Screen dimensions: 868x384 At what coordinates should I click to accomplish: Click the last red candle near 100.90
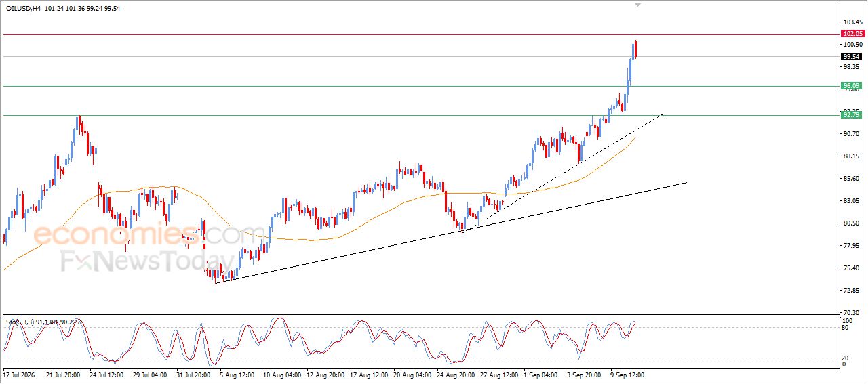point(636,49)
